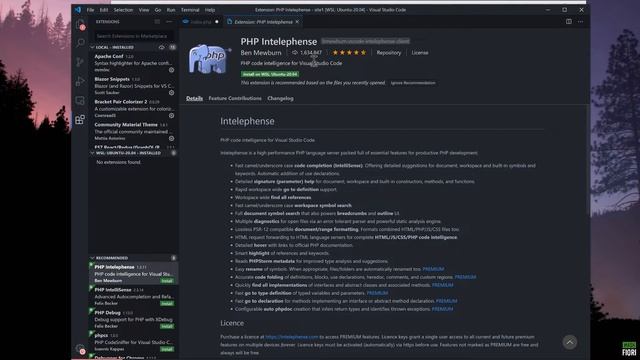
Task: Click the Search Extensions in Marketplace field
Action: click(x=133, y=36)
